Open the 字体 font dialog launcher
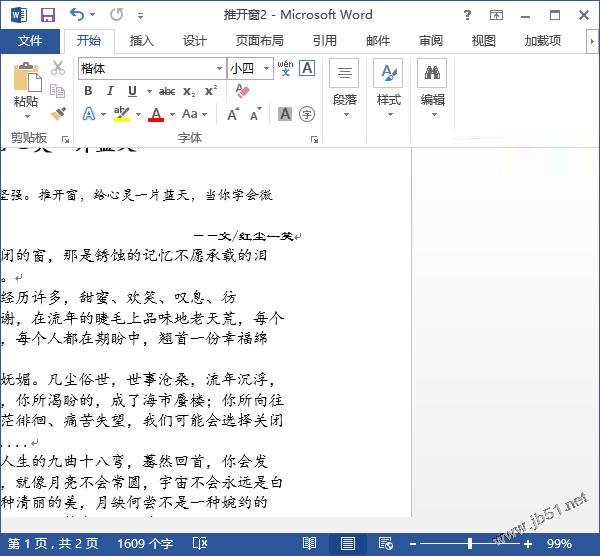The image size is (600, 556). click(315, 139)
